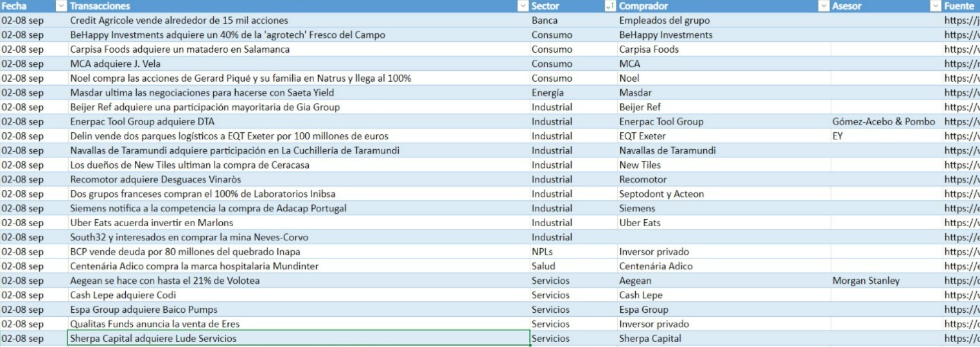980x347 pixels.
Task: Select Comprador cell reading just 'Uber Eats'
Action: point(723,223)
